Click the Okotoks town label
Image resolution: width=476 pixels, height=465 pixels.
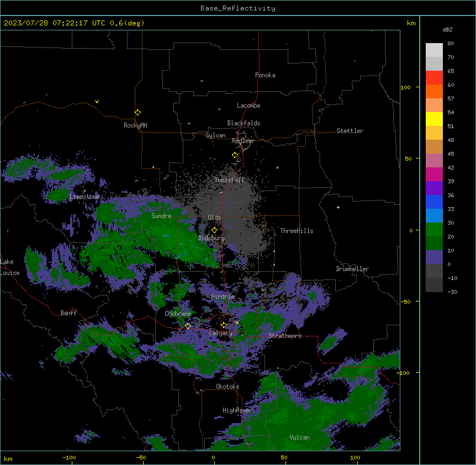[228, 387]
